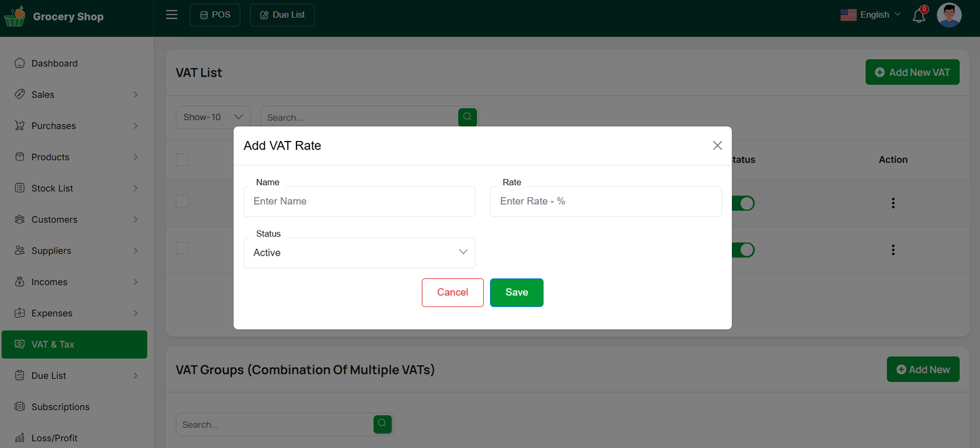Open three-dot action menu in first row

coord(893,203)
